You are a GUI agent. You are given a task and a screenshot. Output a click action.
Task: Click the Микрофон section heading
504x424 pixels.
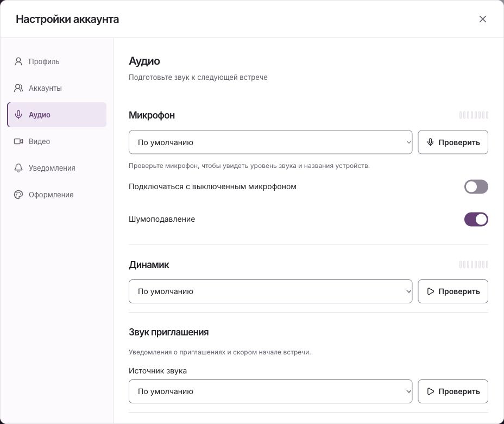pyautogui.click(x=152, y=115)
